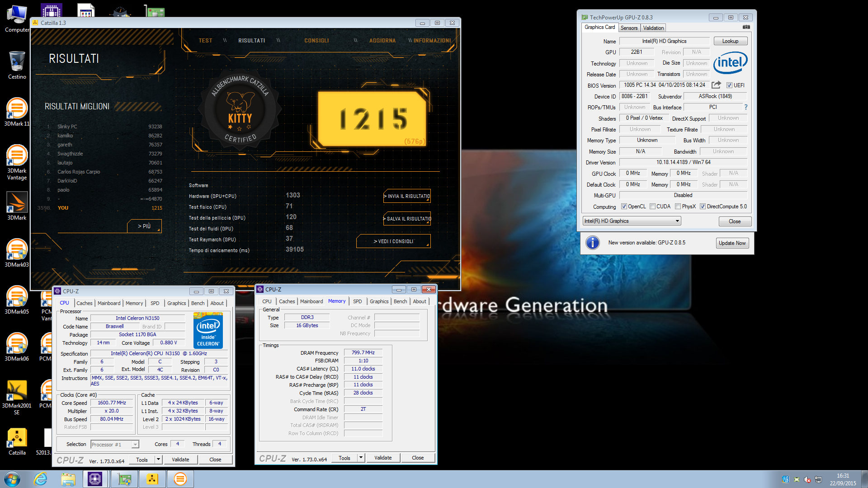Toggle the DirectCompute 5.0 checkbox
868x488 pixels.
point(703,206)
